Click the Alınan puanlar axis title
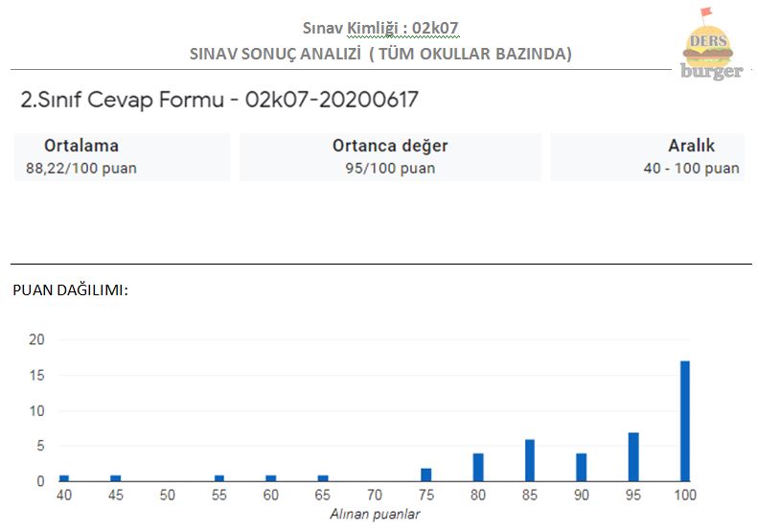The height and width of the screenshot is (532, 757). point(375,515)
